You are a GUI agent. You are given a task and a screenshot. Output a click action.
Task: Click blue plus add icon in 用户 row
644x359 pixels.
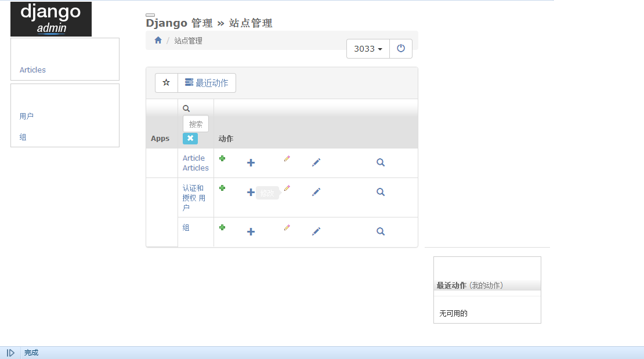[251, 192]
